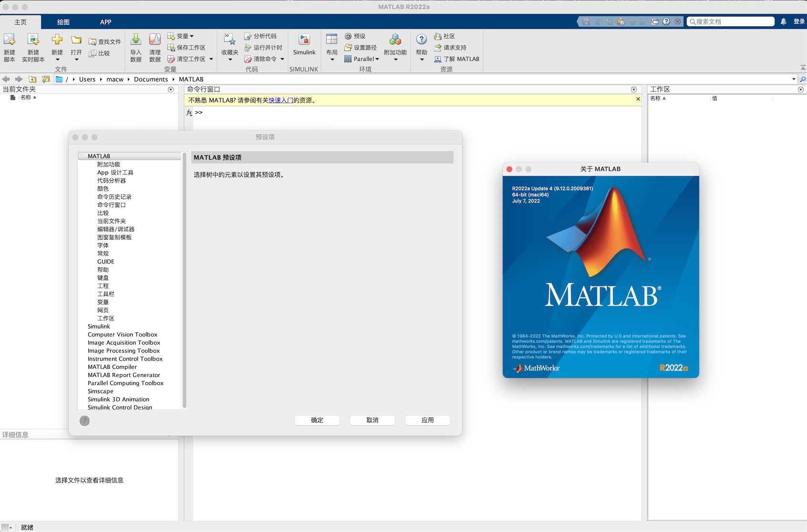The height and width of the screenshot is (532, 807).
Task: Expand the Clear Workspace (清空工作区) dropdown arrow
Action: [211, 59]
